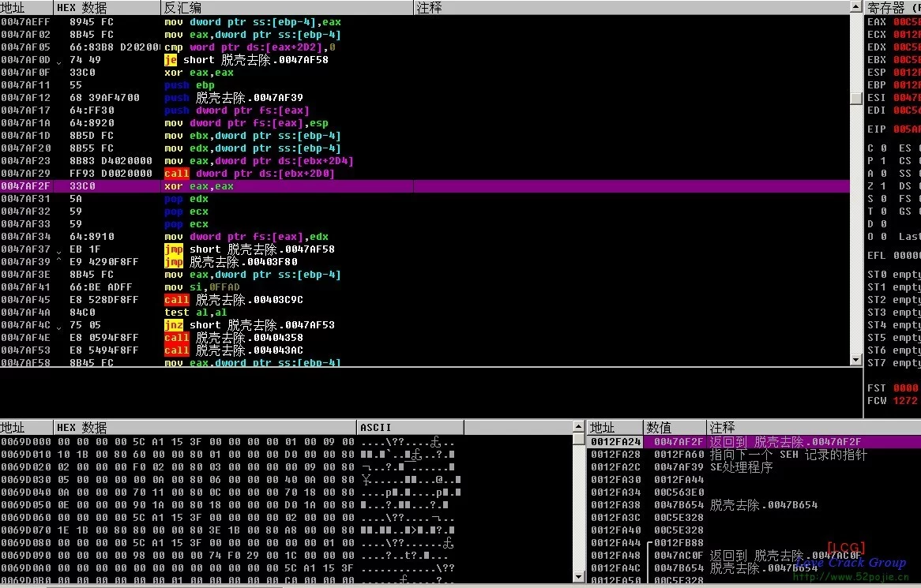Image resolution: width=921 pixels, height=588 pixels.
Task: Click jump-down marker beside address 0047AF0D
Action: click(x=60, y=61)
